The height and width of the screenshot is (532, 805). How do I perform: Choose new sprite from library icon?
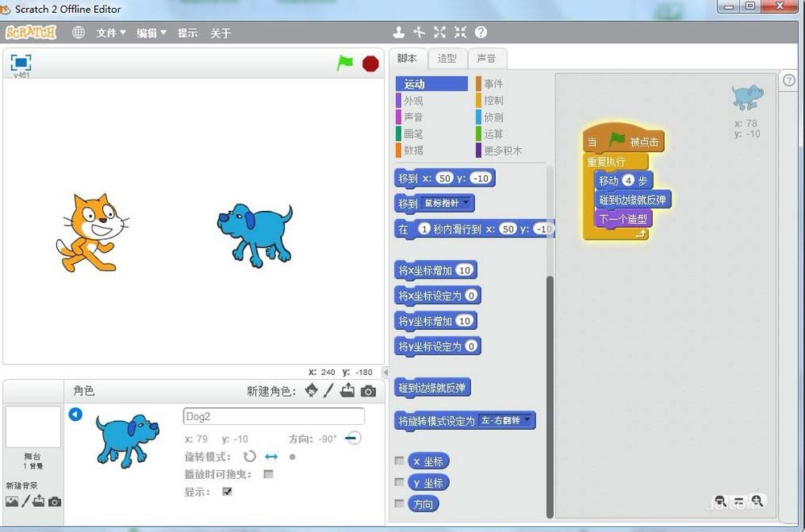click(x=311, y=391)
